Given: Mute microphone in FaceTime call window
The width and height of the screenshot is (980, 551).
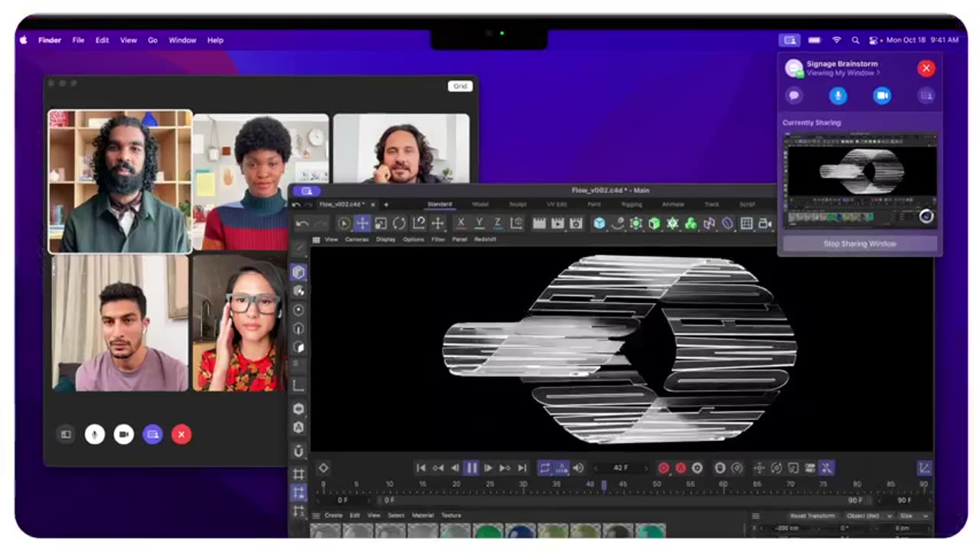Looking at the screenshot, I should click(x=95, y=434).
